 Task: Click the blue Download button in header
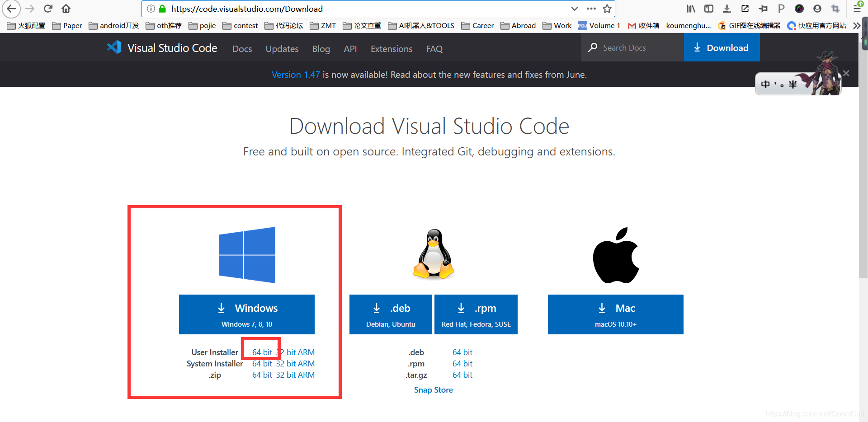(722, 47)
